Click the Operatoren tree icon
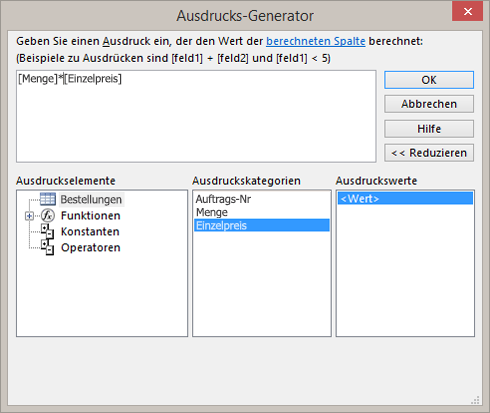 click(x=48, y=248)
